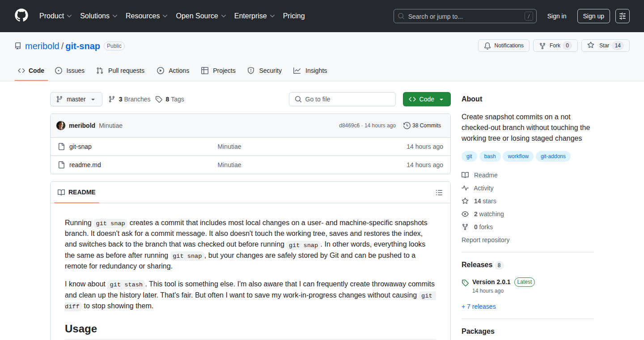The width and height of the screenshot is (644, 340).
Task: Select the git topic tag
Action: (x=469, y=156)
